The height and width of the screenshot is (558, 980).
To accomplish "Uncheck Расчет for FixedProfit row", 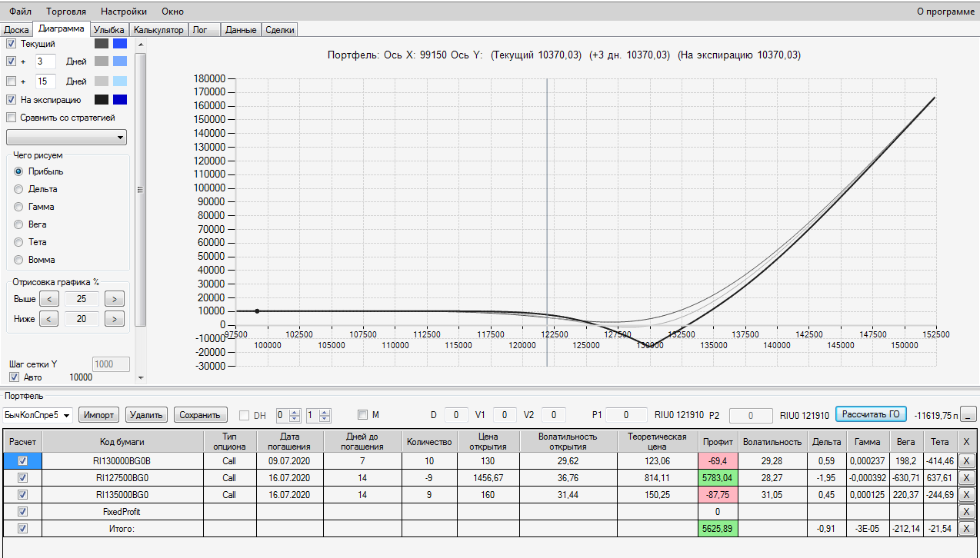I will click(22, 511).
